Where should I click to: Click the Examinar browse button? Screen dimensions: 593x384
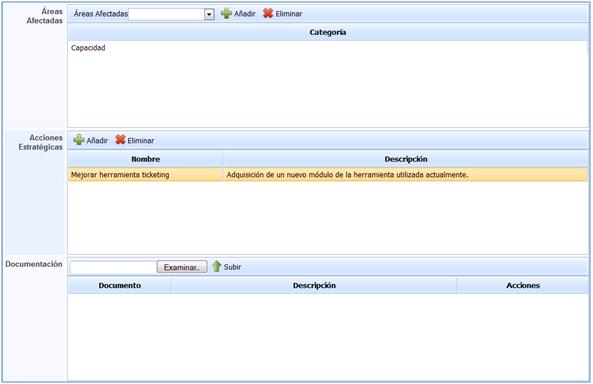point(182,267)
